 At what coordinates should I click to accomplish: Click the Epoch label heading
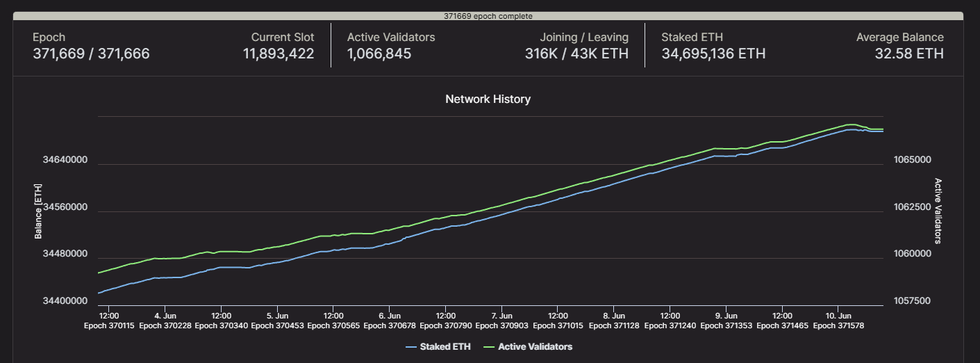tap(49, 38)
